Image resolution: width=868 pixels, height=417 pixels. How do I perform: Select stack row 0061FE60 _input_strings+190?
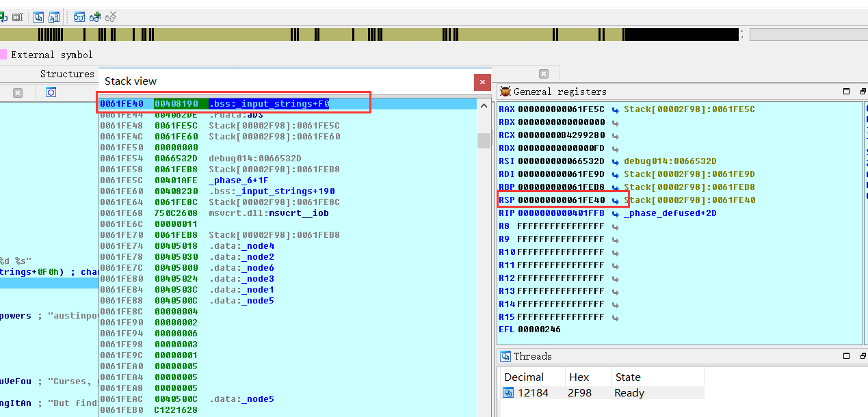(287, 191)
